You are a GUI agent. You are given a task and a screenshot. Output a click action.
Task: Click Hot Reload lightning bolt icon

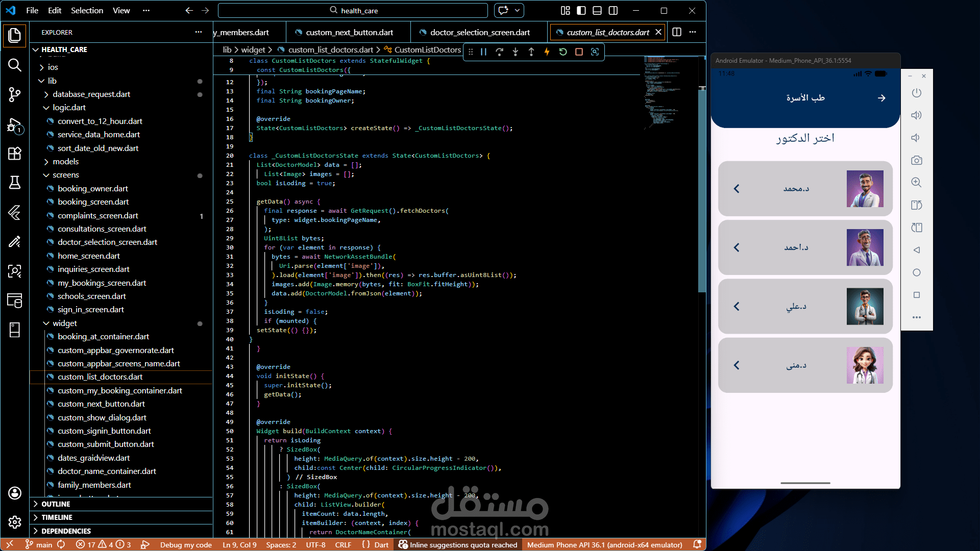coord(547,52)
